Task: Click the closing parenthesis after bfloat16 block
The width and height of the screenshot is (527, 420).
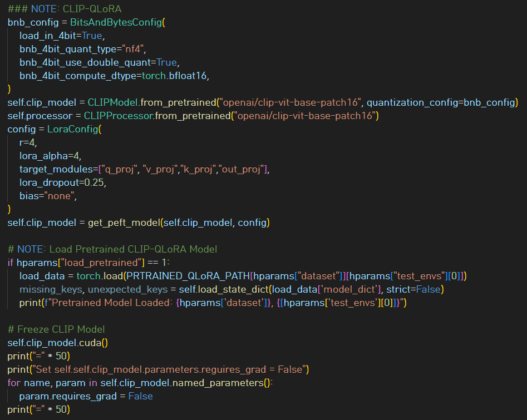Action: tap(9, 89)
